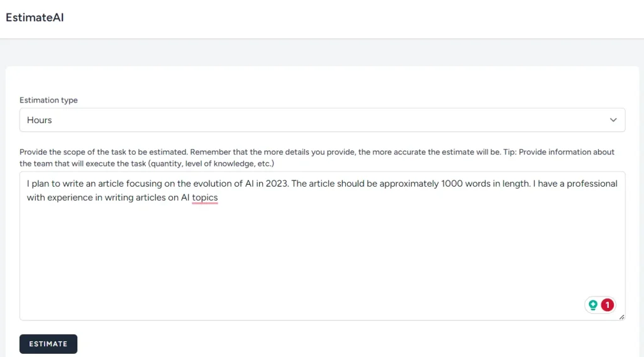Click the 'Estimation type' field label
The image size is (644, 357).
[48, 100]
